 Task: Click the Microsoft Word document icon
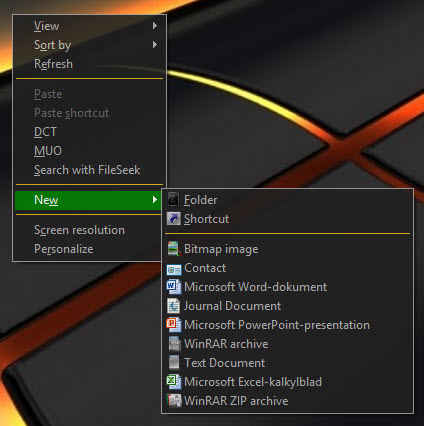[174, 287]
